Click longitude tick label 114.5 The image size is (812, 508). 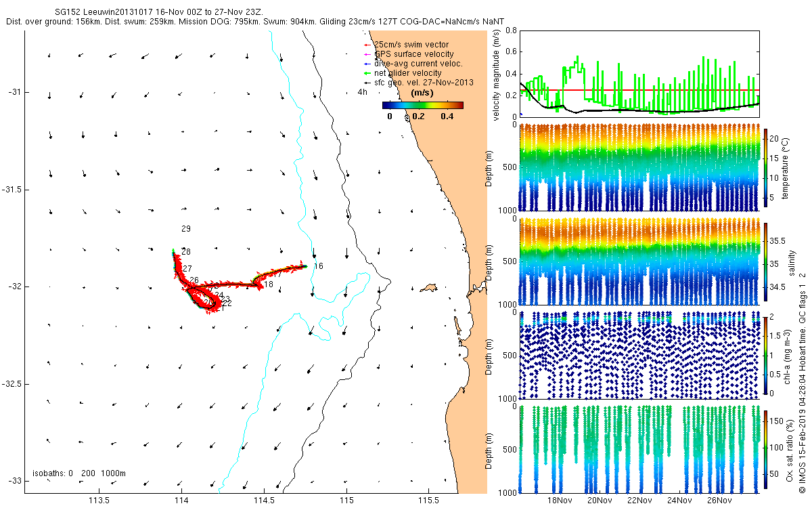(x=264, y=501)
